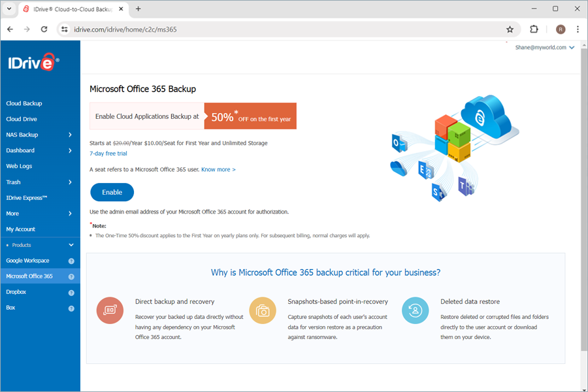Open My Account page
The image size is (588, 392).
point(21,229)
